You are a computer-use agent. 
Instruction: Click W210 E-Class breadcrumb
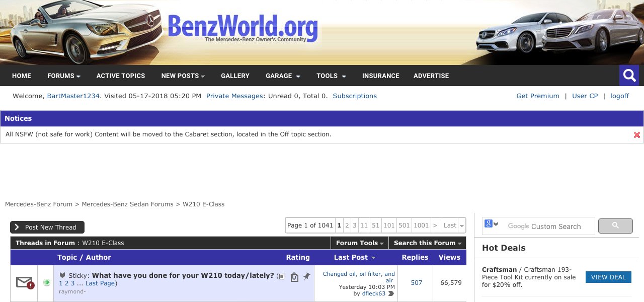pos(203,204)
